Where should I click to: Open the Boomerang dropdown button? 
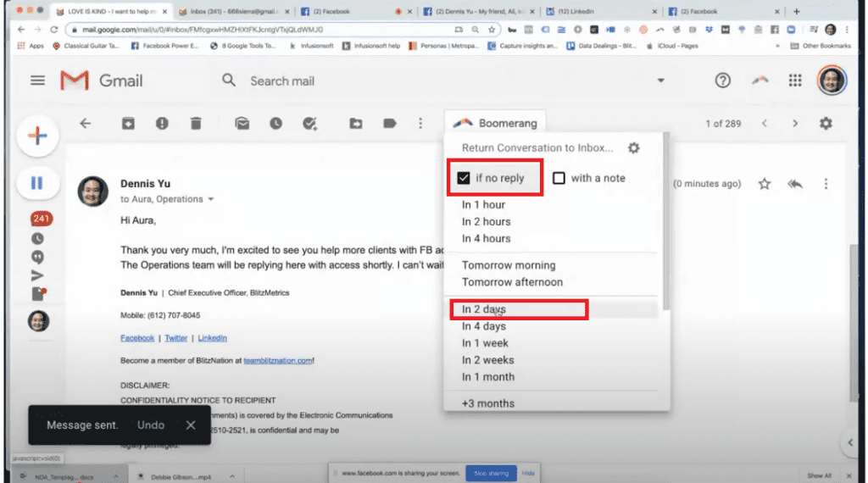pyautogui.click(x=495, y=123)
